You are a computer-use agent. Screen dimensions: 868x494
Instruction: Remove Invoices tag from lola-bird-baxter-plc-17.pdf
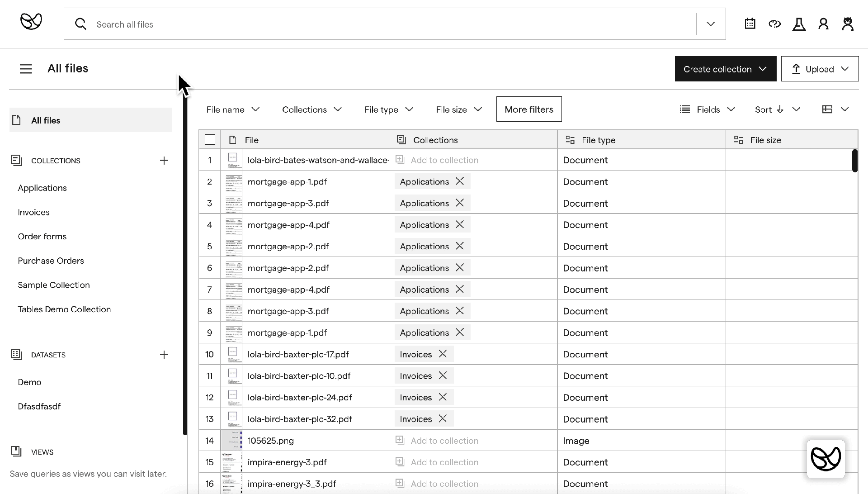point(443,354)
